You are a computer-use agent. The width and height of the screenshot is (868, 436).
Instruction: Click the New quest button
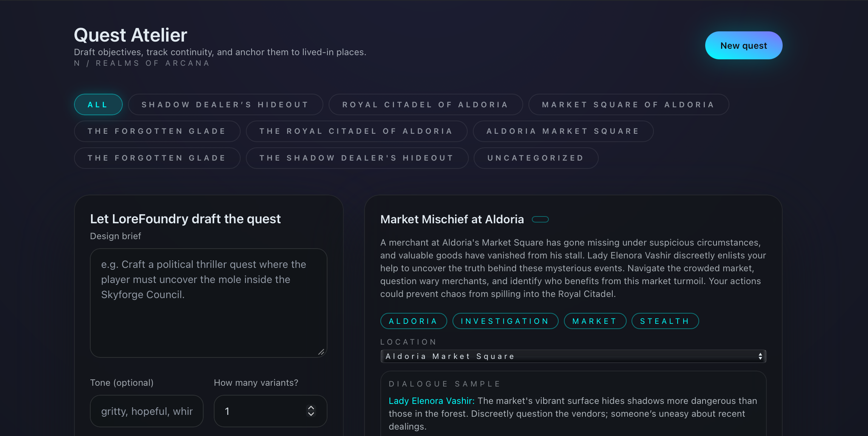[743, 45]
